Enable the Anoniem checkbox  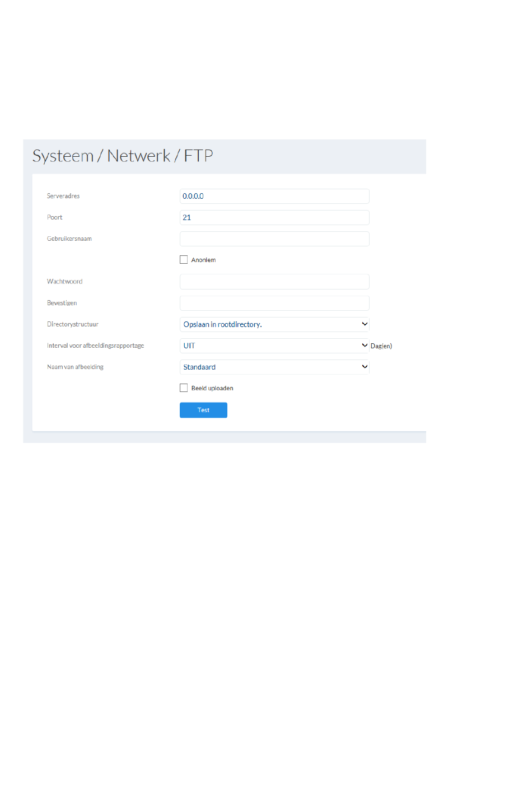click(x=184, y=260)
